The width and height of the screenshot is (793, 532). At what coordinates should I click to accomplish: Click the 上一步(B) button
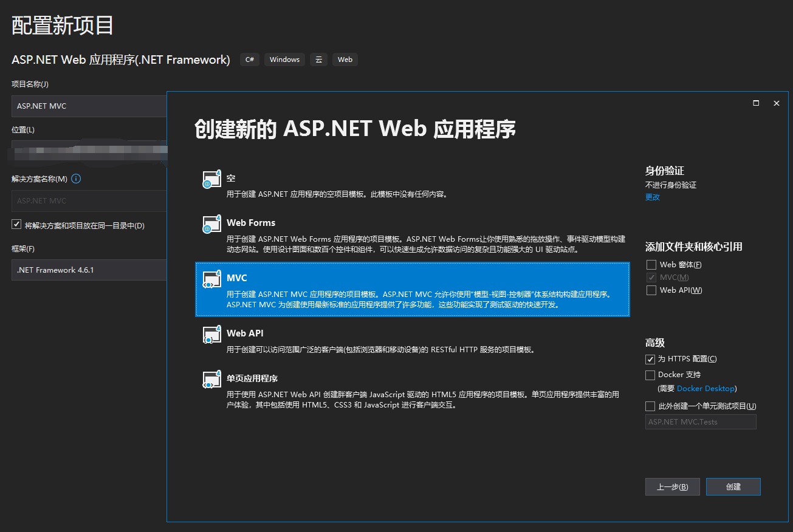673,486
